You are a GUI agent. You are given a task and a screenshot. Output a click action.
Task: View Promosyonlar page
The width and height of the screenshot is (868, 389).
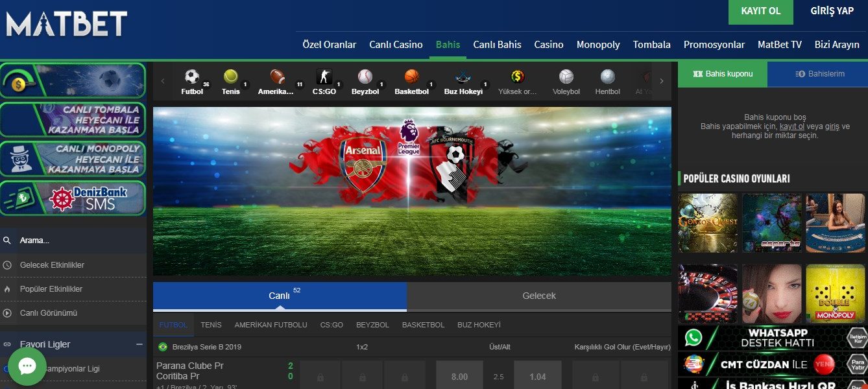pyautogui.click(x=714, y=45)
